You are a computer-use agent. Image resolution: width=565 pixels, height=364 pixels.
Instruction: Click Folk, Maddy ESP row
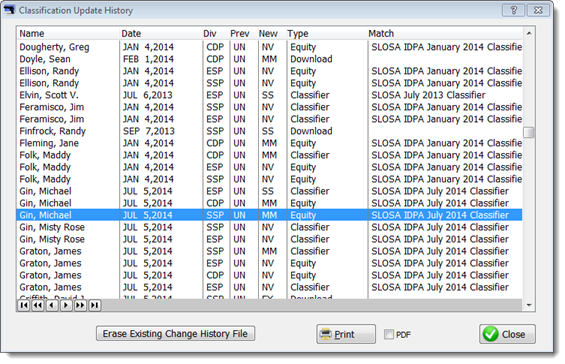[x=270, y=167]
